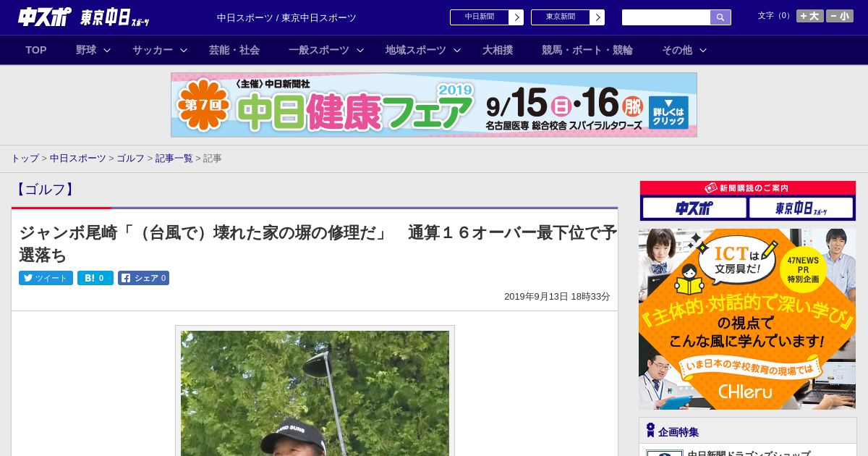Increase text size with ＋大 button

point(810,16)
